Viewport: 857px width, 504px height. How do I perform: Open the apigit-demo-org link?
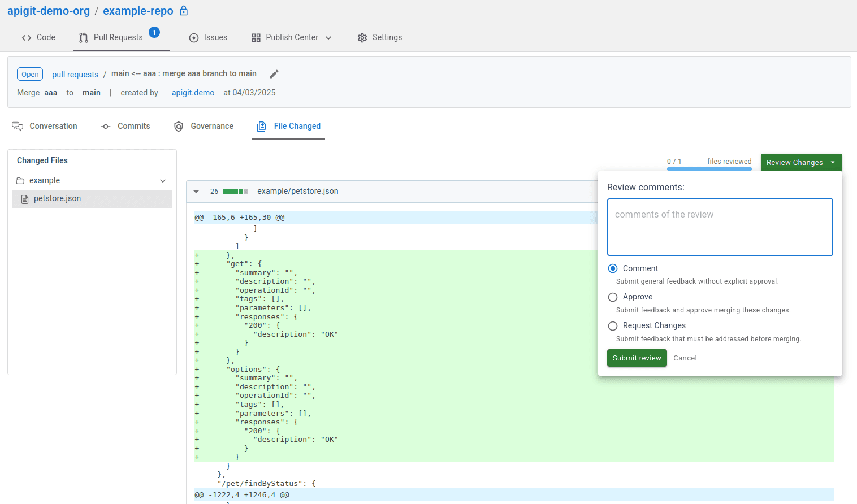pos(49,11)
